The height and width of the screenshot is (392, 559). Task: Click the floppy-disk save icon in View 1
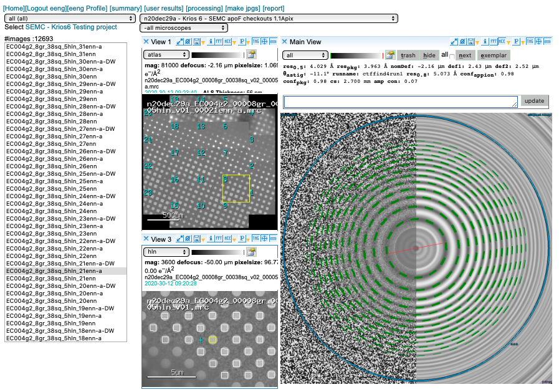click(x=196, y=42)
